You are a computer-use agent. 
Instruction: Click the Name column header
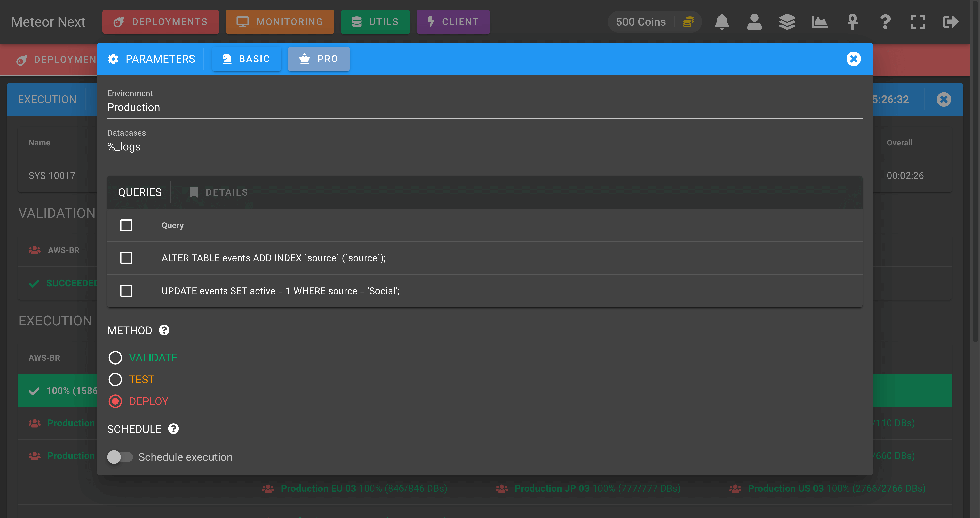click(39, 143)
